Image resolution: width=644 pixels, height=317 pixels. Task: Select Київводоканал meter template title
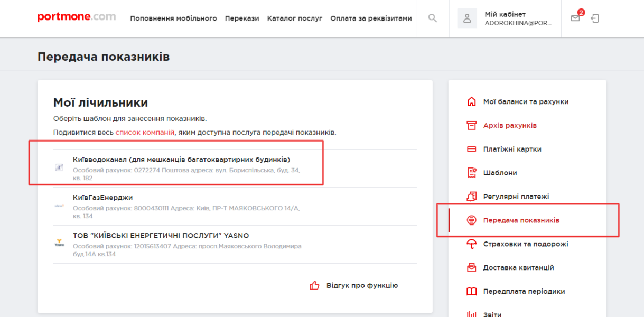click(x=182, y=160)
